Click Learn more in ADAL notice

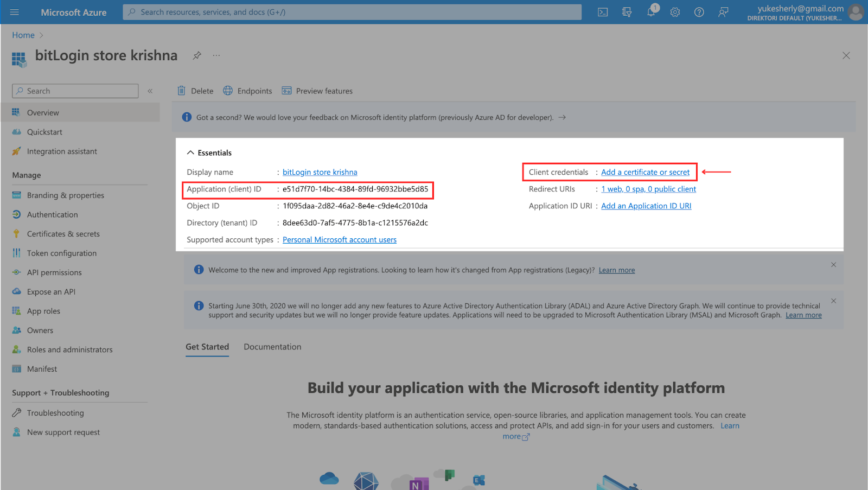coord(803,315)
